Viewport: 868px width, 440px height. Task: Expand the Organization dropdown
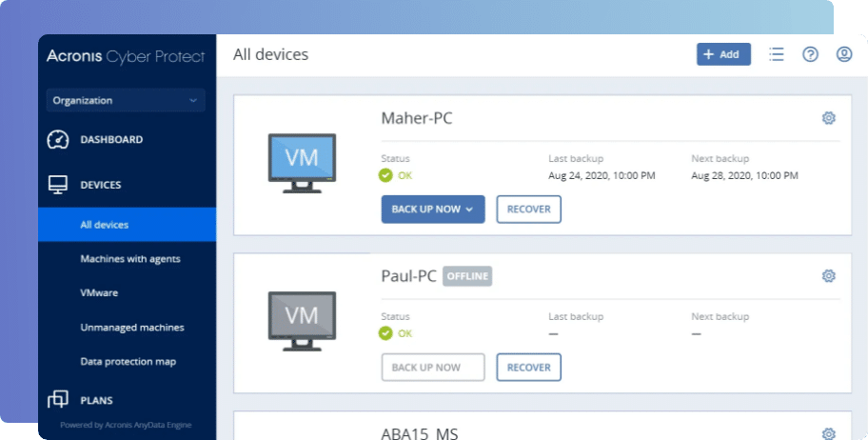pyautogui.click(x=126, y=100)
